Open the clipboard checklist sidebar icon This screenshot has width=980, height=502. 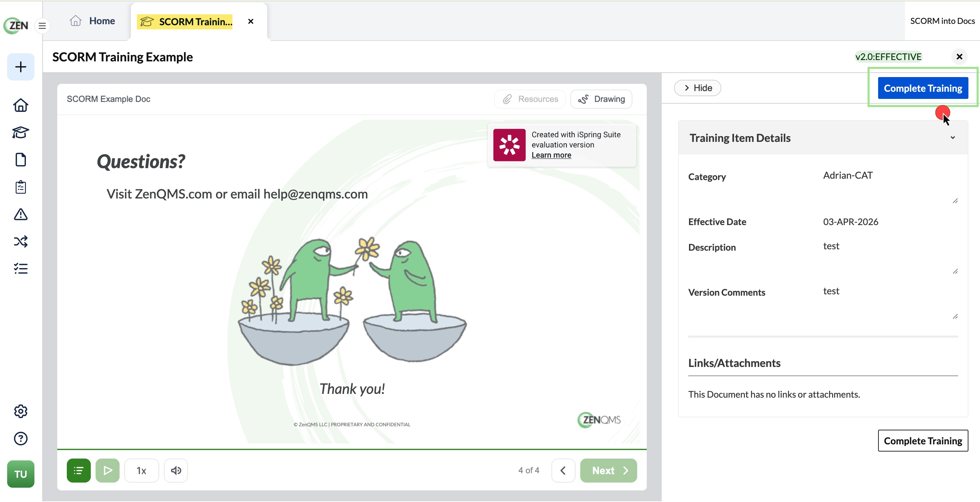[20, 187]
